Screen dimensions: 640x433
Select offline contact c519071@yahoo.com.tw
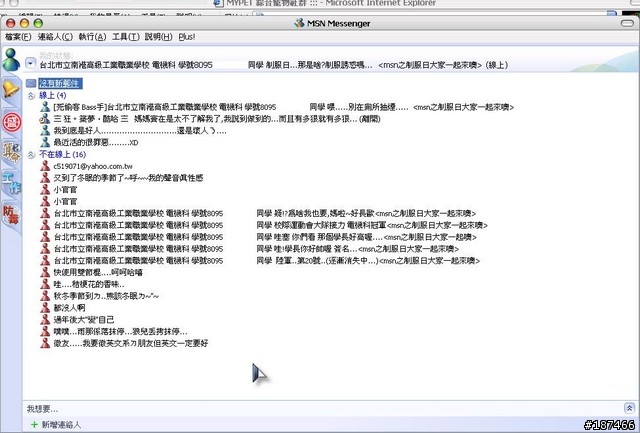pos(93,167)
